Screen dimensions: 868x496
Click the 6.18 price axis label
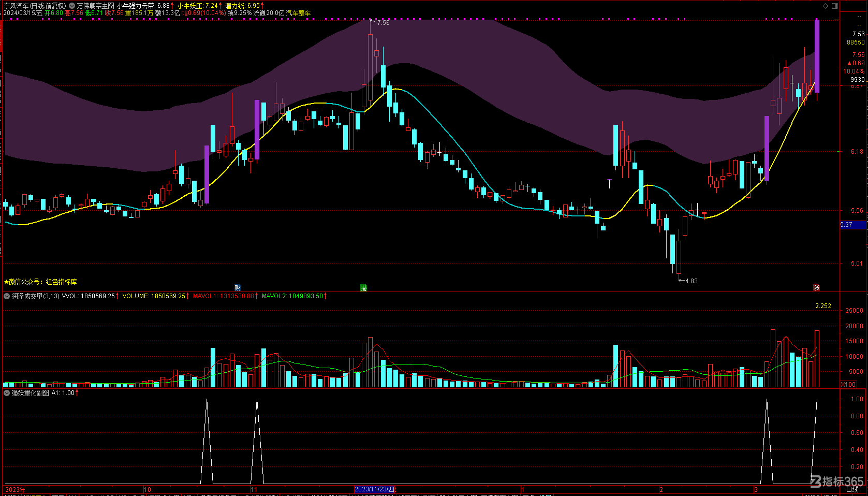tap(857, 152)
